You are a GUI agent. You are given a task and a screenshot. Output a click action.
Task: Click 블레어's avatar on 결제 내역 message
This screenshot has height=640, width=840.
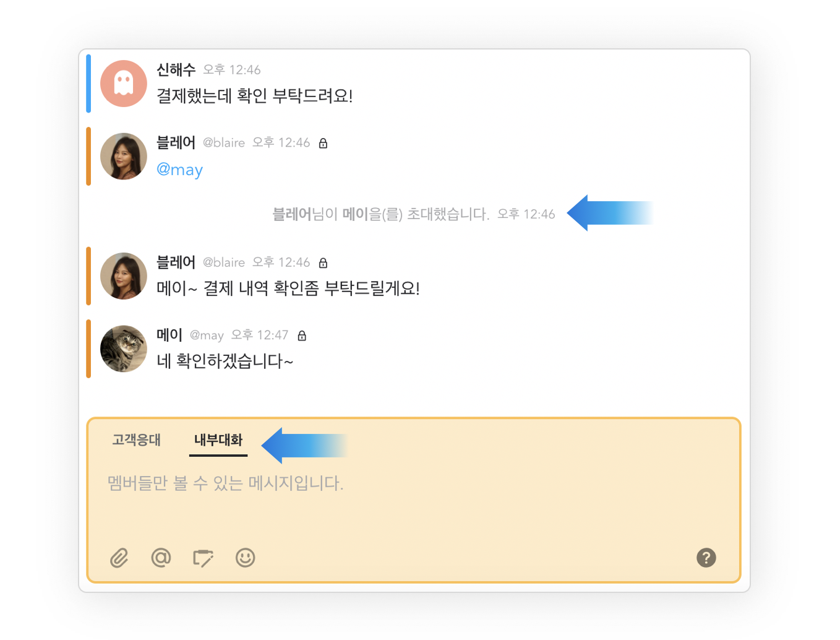click(x=124, y=276)
